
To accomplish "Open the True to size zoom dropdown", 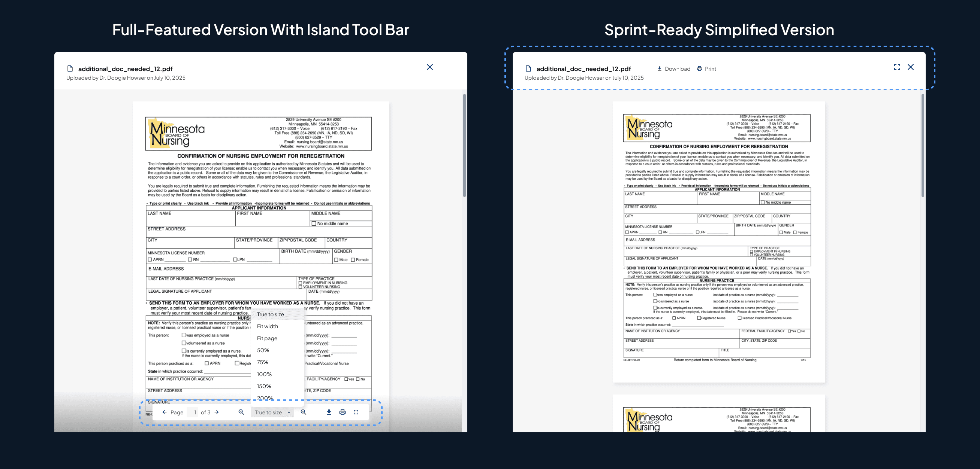I will tap(272, 412).
